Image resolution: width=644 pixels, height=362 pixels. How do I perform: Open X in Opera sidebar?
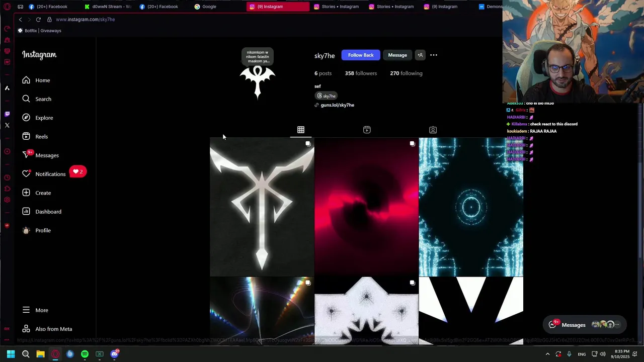coord(7,125)
